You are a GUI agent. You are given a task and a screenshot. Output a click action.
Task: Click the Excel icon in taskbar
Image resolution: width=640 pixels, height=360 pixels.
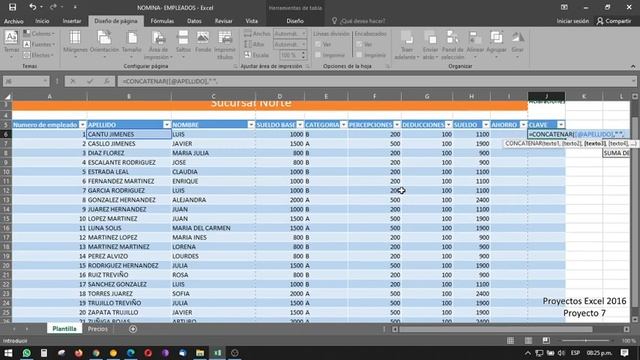point(218,353)
